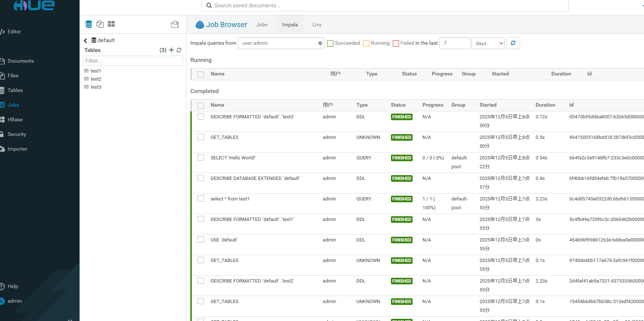Toggle the Succeeded filter checkbox
This screenshot has width=644, height=321.
pyautogui.click(x=330, y=43)
